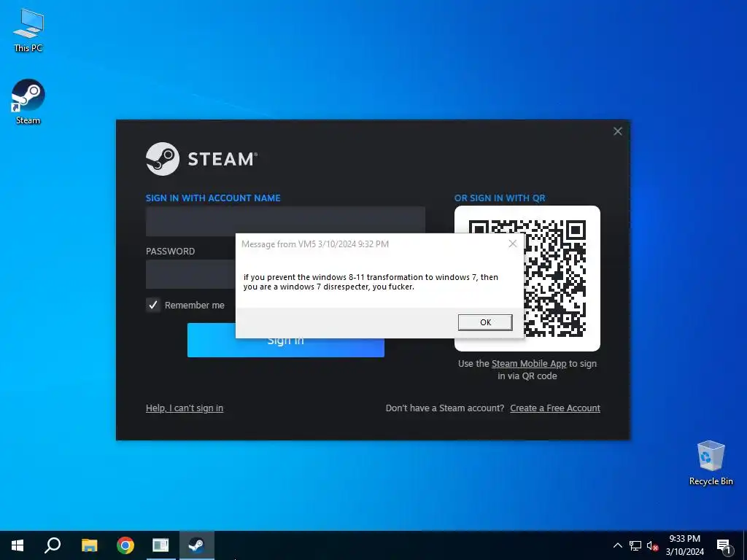This screenshot has height=560, width=747.
Task: Click the password input field
Action: click(x=190, y=274)
